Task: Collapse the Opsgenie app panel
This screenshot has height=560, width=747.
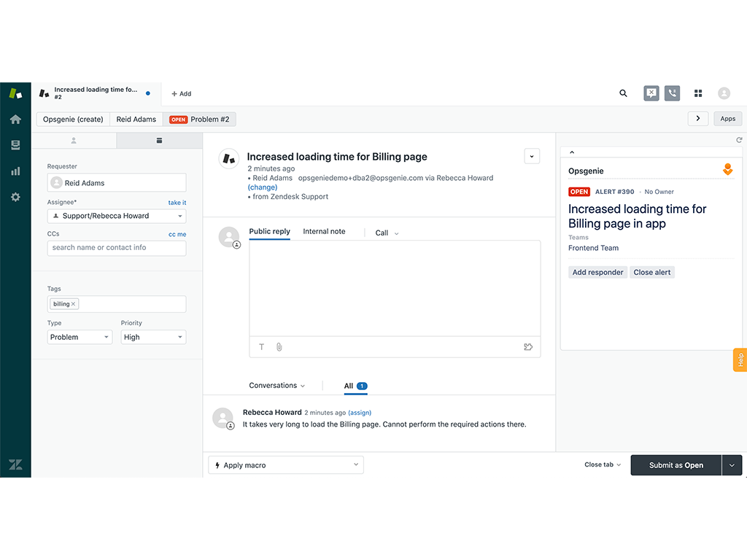Action: pyautogui.click(x=572, y=152)
